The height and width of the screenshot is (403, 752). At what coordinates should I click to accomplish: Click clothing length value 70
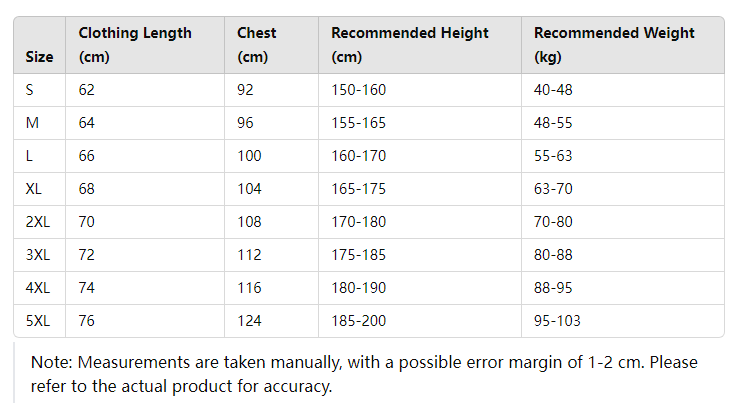click(x=87, y=222)
